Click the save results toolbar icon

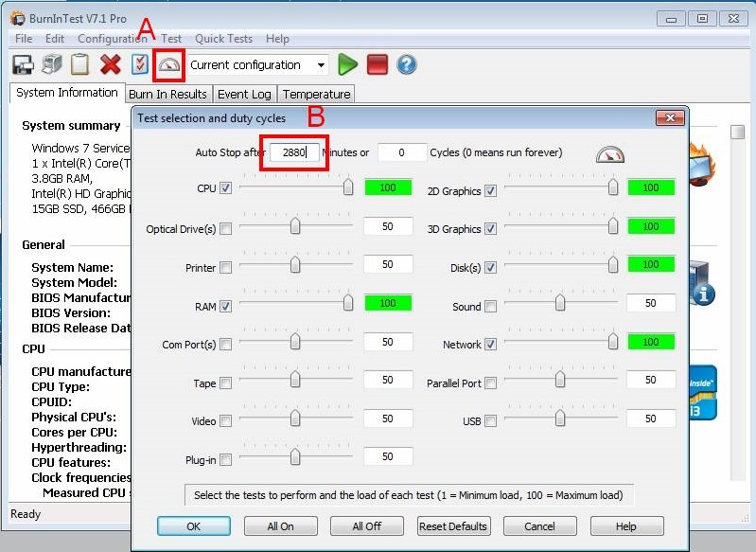click(x=23, y=64)
